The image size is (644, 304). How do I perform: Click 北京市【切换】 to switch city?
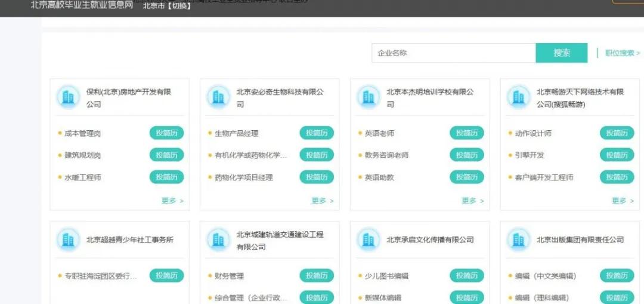pyautogui.click(x=168, y=6)
